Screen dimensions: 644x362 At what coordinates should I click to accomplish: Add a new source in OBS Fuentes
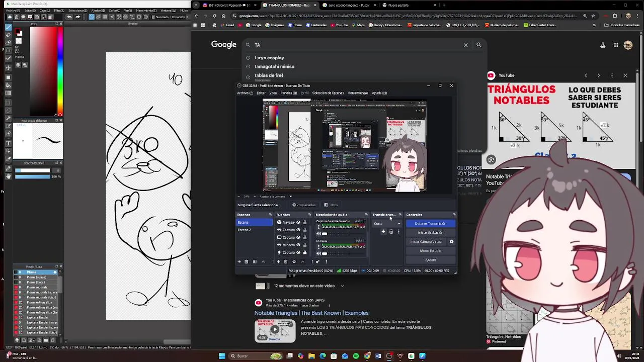[x=278, y=261]
